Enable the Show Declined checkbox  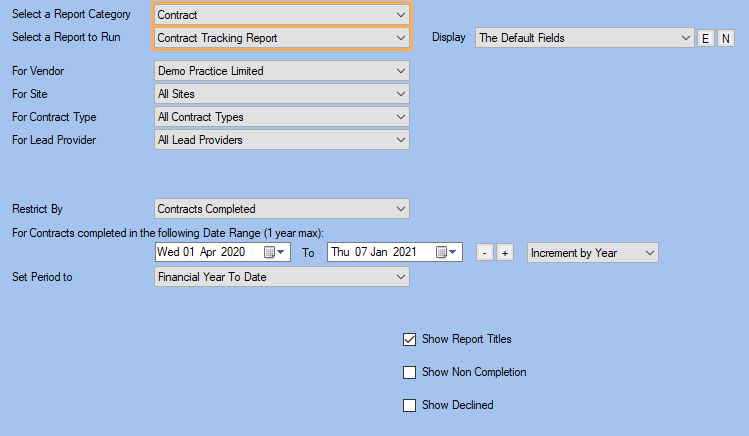pos(409,405)
